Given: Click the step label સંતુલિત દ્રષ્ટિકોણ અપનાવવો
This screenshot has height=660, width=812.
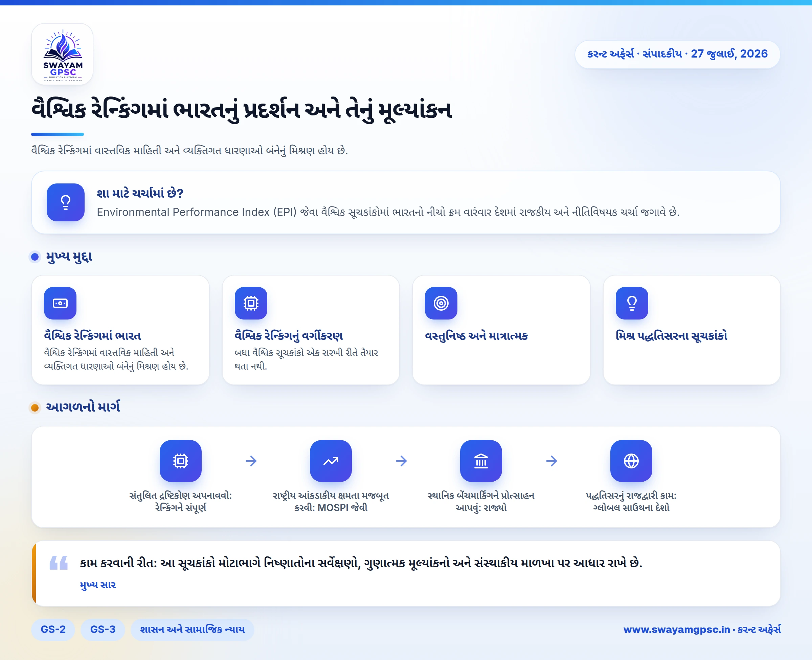Looking at the screenshot, I should tap(180, 502).
